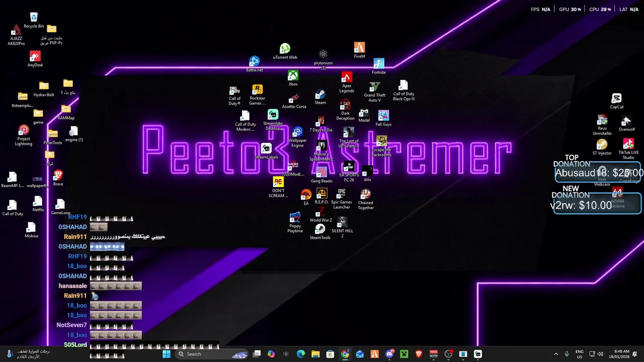Launch 7 Days to Die
The width and height of the screenshot is (644, 362).
point(321,124)
